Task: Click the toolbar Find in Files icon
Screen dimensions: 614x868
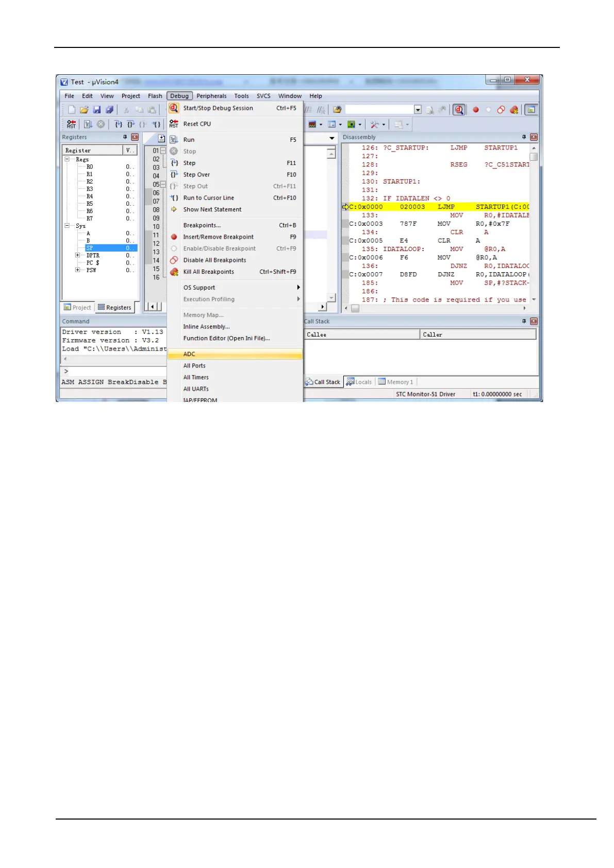Action: click(x=337, y=110)
